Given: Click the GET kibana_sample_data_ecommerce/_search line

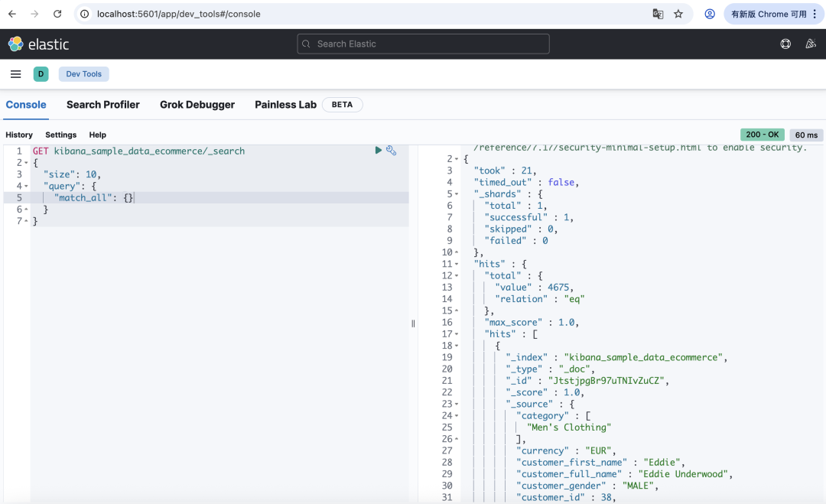Looking at the screenshot, I should (x=139, y=151).
